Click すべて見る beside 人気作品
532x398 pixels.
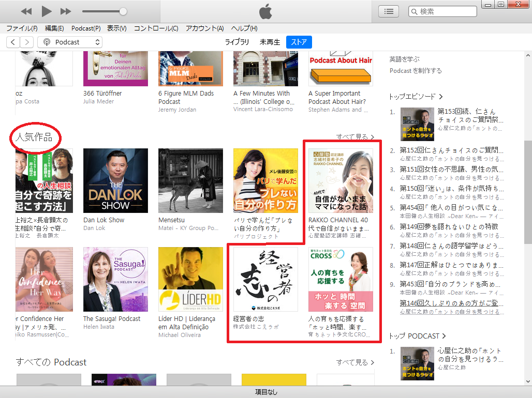click(355, 137)
